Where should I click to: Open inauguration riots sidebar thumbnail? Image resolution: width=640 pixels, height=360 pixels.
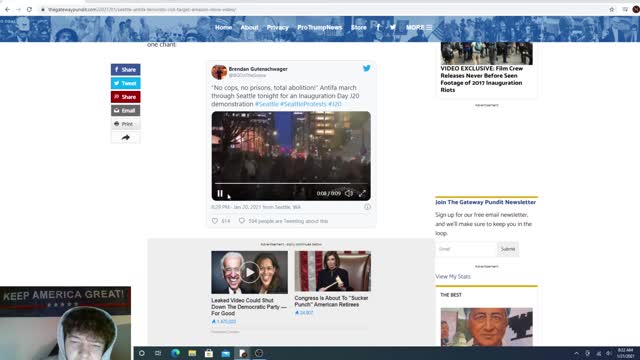coord(487,53)
